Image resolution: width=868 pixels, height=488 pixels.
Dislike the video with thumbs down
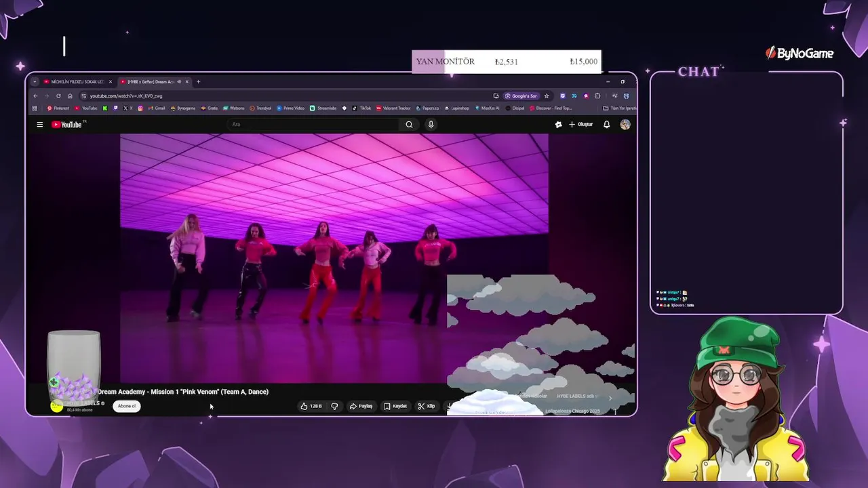tap(334, 406)
